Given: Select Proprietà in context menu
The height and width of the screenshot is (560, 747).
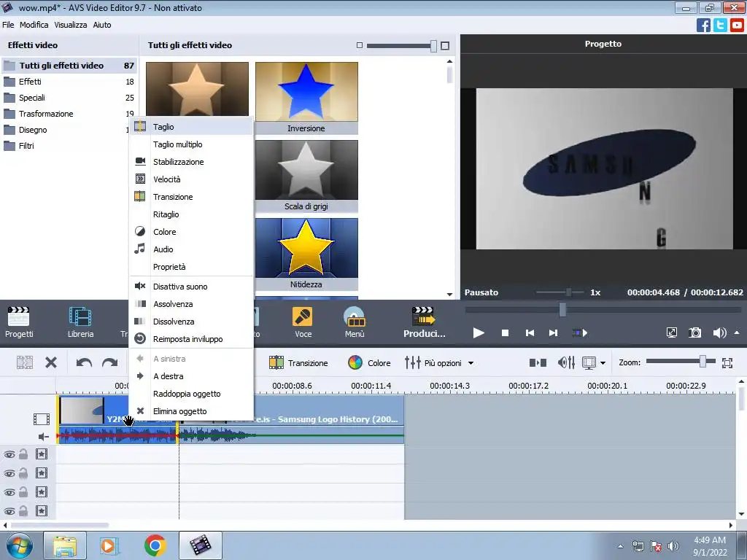Looking at the screenshot, I should point(191,267).
